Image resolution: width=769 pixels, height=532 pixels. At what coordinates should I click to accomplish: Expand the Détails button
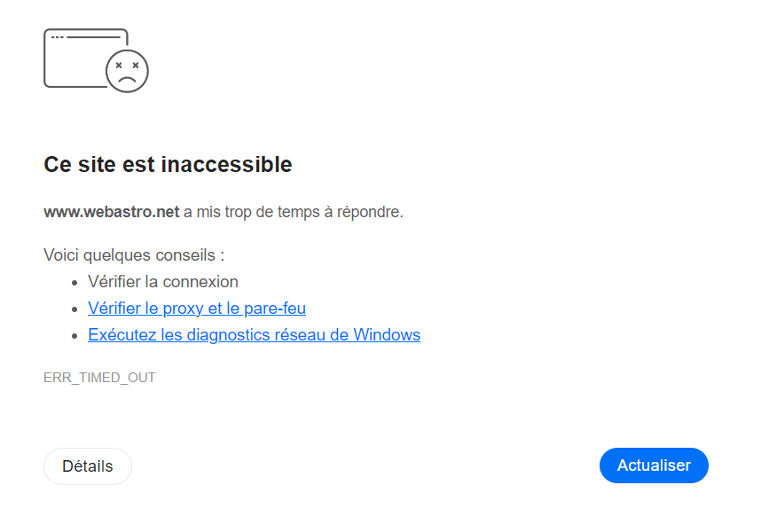(x=88, y=466)
